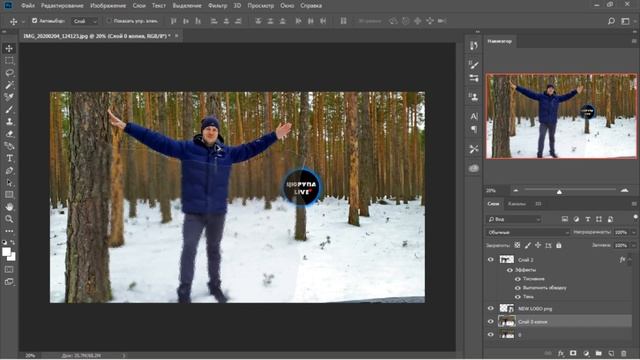
Task: Hide the stroke (обводку) effect
Action: coord(518,288)
